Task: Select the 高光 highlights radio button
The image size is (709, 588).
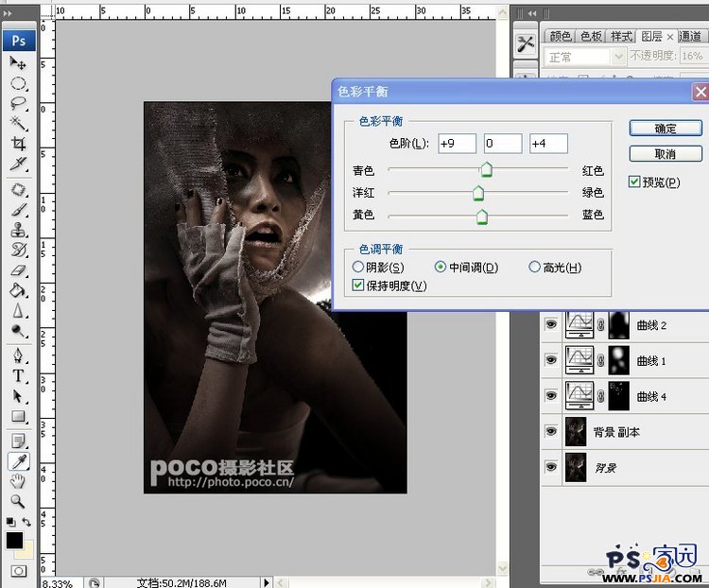Action: click(535, 268)
